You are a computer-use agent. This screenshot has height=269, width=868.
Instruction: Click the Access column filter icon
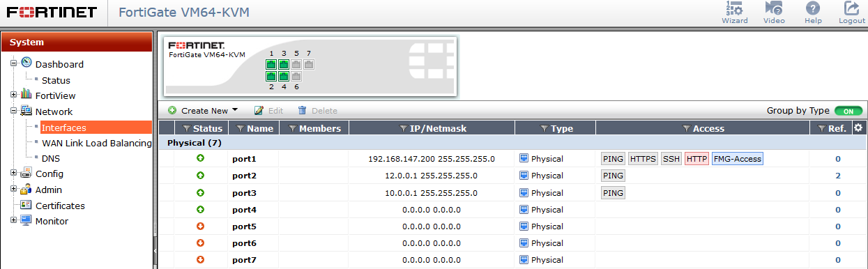(687, 129)
